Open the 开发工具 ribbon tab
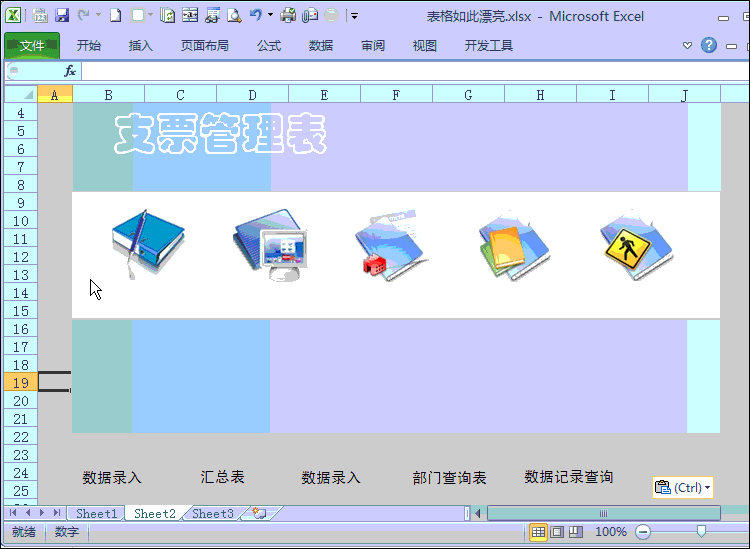This screenshot has height=549, width=750. [x=489, y=45]
